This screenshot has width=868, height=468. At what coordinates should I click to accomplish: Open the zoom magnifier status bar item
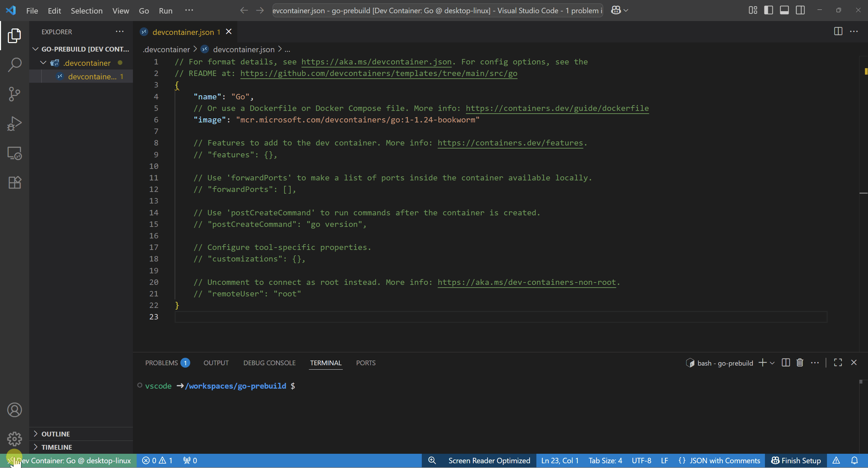click(x=432, y=461)
